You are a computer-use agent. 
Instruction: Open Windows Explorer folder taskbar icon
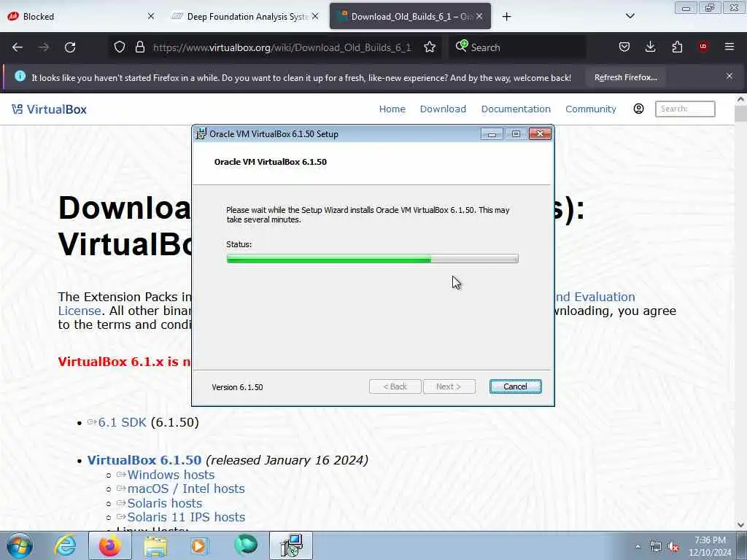155,546
